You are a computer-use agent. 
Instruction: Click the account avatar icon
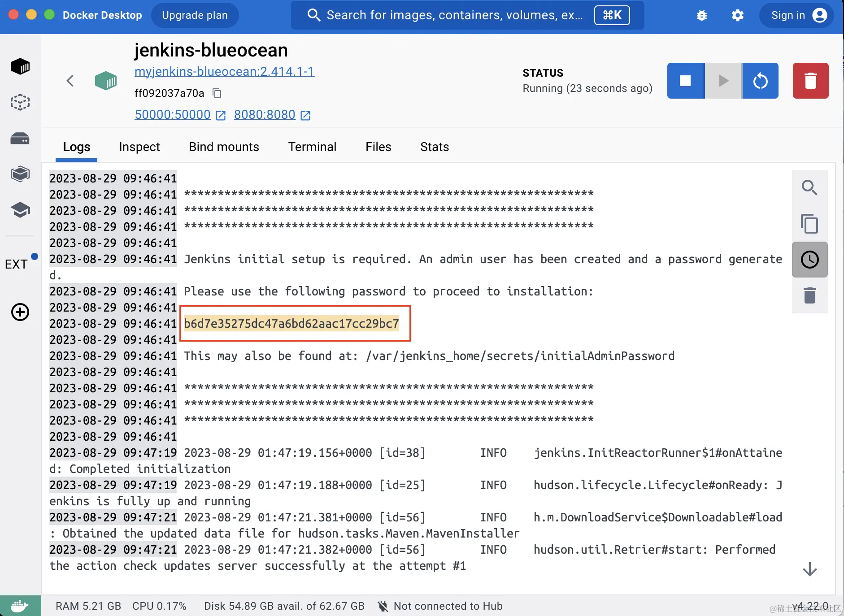820,15
